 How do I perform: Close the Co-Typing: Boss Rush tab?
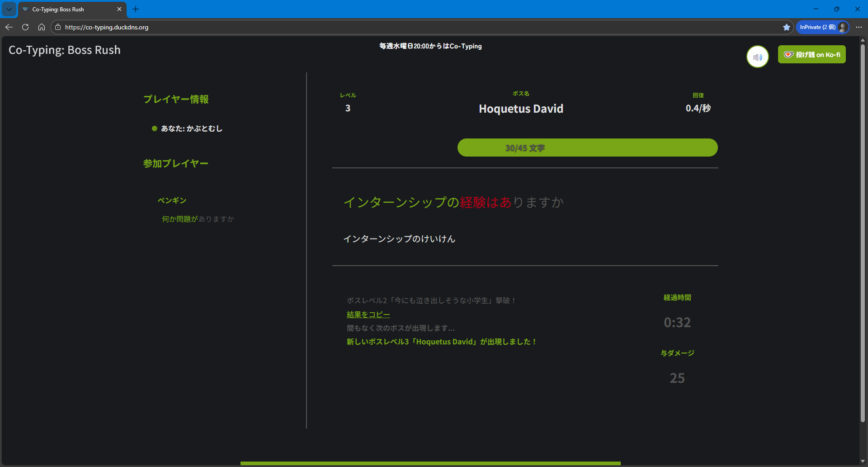pos(119,9)
